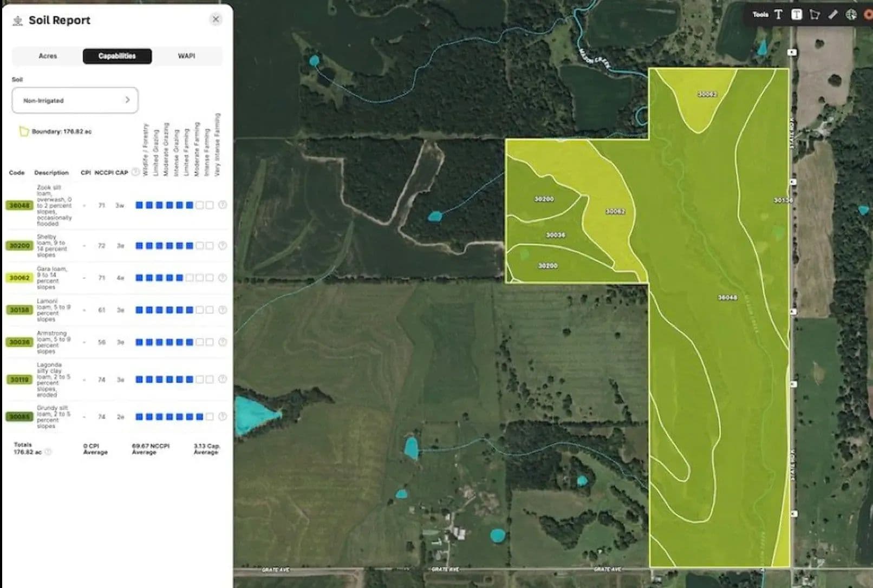
Task: Select the crosshair locate tool
Action: pyautogui.click(x=851, y=15)
